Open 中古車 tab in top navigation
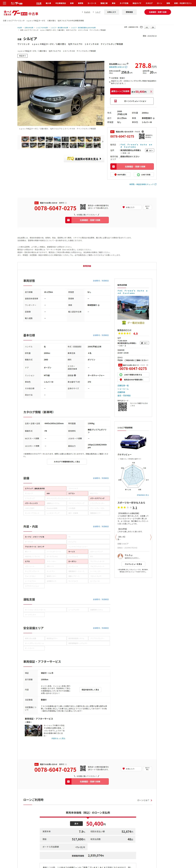196x868 pixels. click(x=39, y=3)
